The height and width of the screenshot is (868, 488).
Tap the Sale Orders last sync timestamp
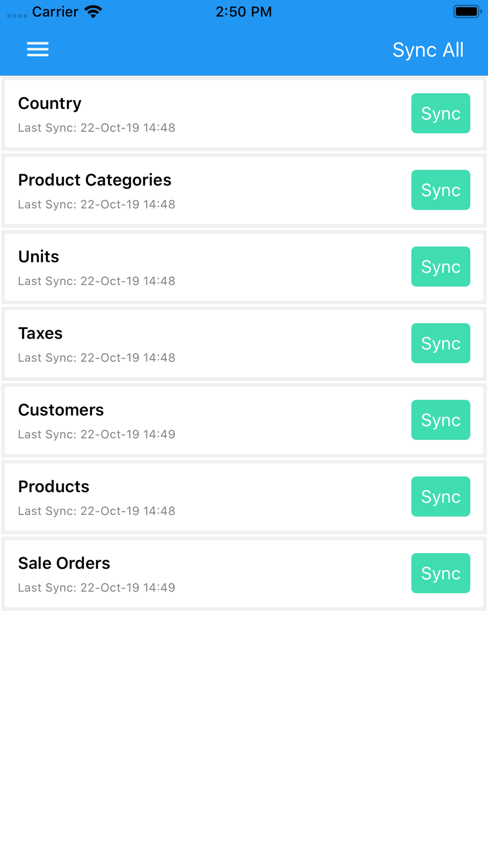click(x=97, y=588)
